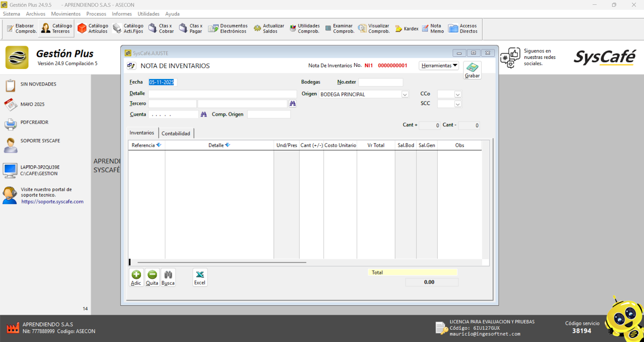644x342 pixels.
Task: Click the Tercero search binoculars icon
Action: tap(293, 104)
